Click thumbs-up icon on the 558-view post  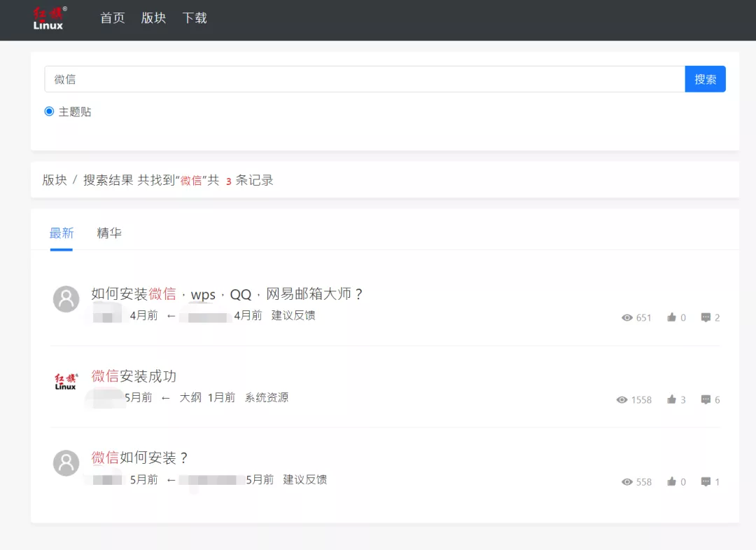tap(671, 481)
